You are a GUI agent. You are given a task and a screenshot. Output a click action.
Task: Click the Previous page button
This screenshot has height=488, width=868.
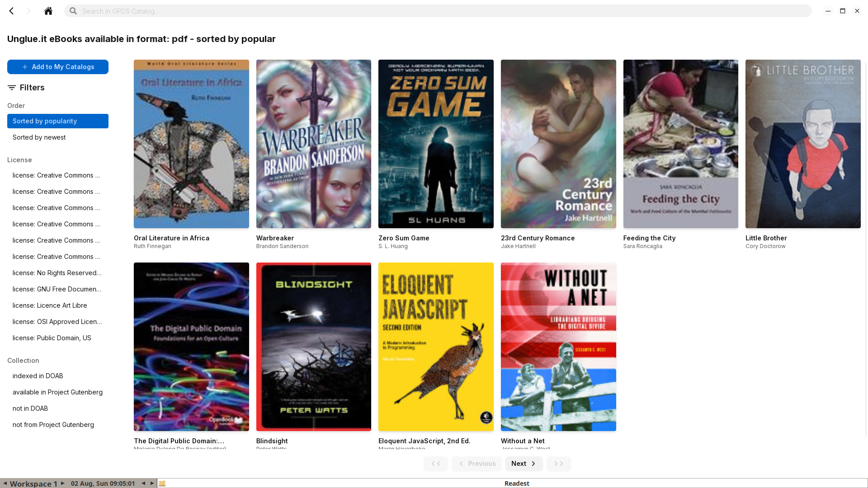pos(476,464)
